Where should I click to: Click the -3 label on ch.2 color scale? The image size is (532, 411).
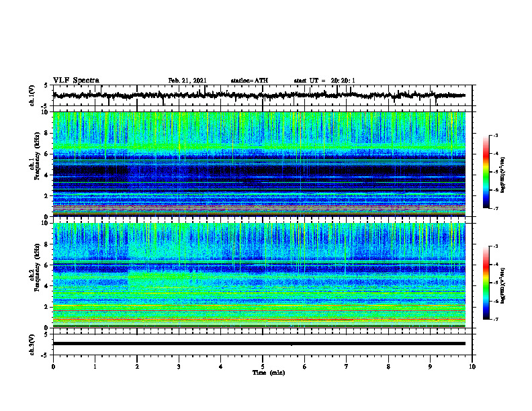495,246
